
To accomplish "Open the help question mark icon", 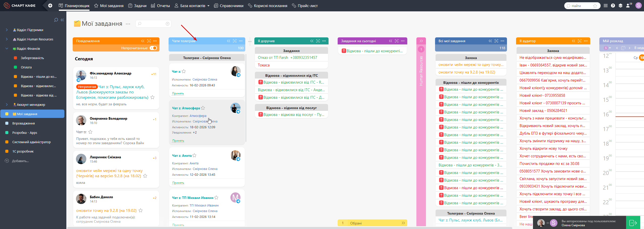I will [613, 6].
